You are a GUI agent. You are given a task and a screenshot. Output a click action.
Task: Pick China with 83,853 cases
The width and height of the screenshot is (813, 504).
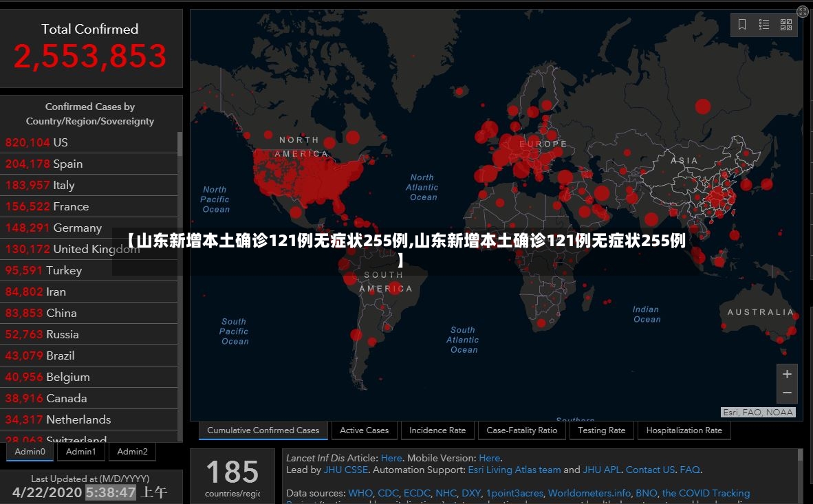click(89, 313)
